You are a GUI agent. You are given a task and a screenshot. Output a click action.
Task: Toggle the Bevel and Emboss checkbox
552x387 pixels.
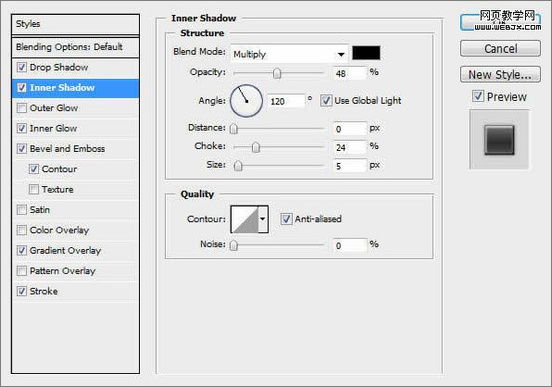tap(22, 149)
